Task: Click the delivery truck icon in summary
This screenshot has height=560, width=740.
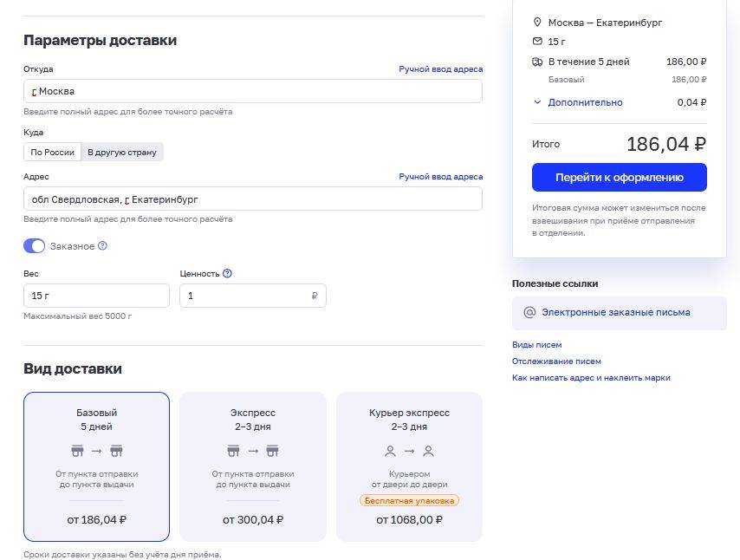Action: [x=537, y=62]
